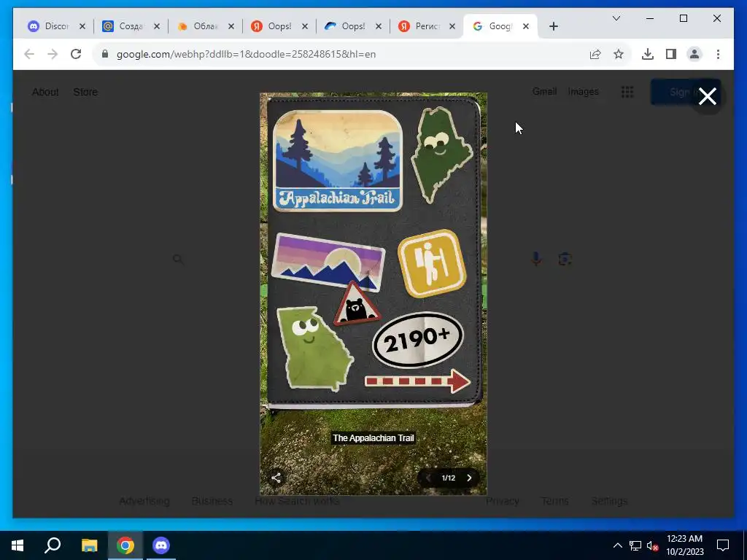Open the Gmail link

pos(544,91)
